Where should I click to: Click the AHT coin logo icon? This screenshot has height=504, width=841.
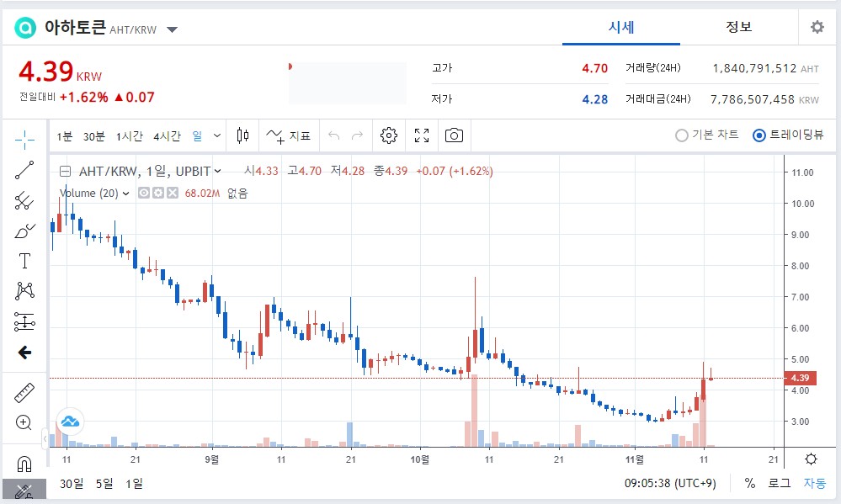coord(24,27)
